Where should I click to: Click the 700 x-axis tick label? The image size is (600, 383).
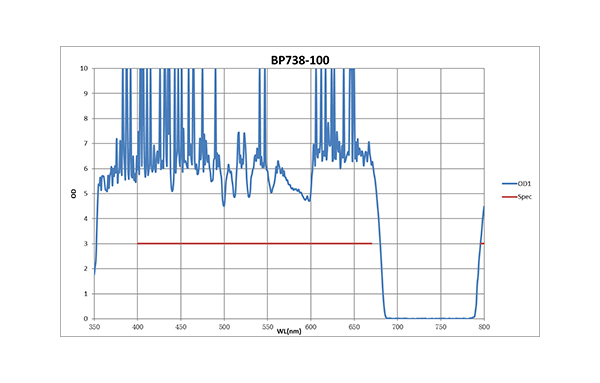click(x=398, y=327)
